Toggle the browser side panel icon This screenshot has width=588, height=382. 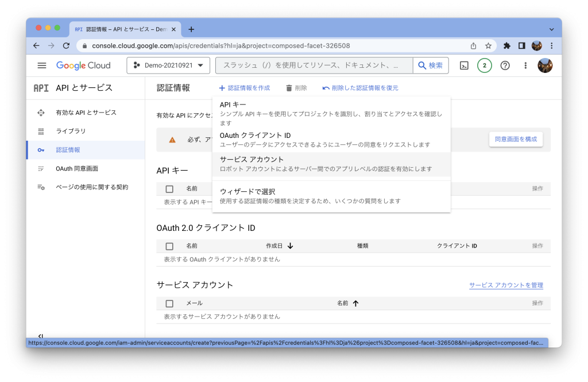coord(521,46)
